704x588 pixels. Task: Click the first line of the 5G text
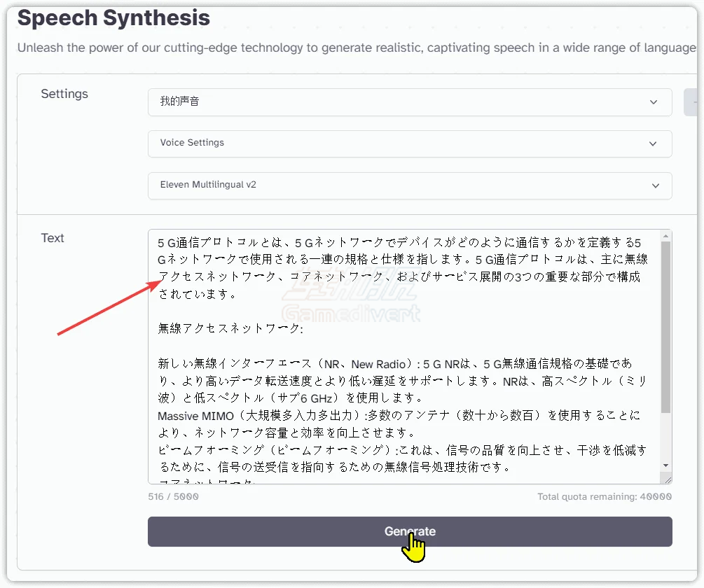392,243
